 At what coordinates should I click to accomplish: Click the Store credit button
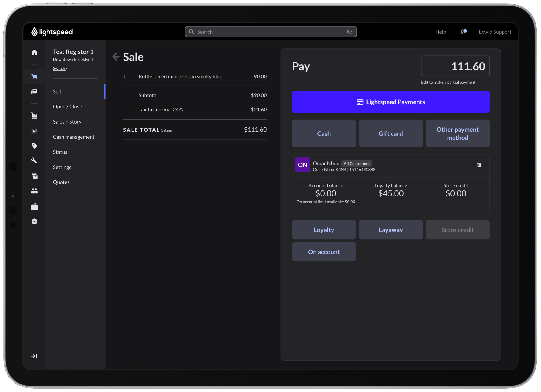[x=458, y=230]
